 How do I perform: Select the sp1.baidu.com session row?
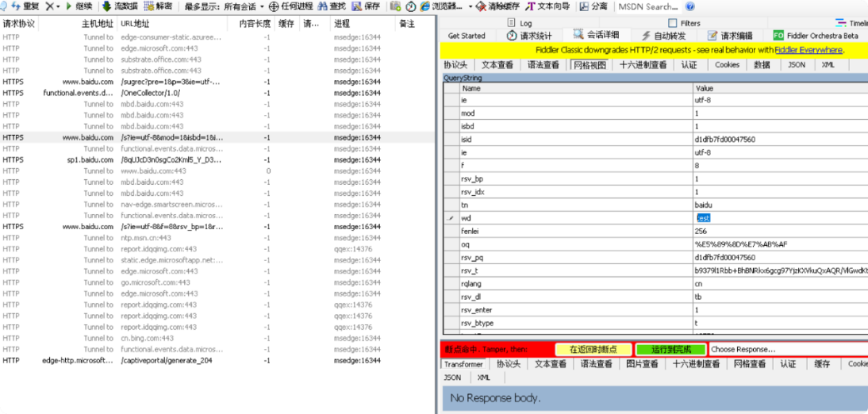pos(217,159)
